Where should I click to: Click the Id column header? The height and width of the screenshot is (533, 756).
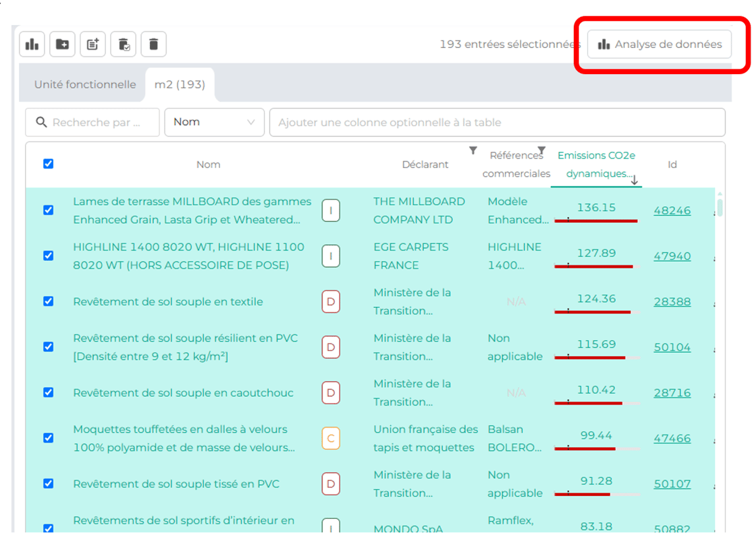click(672, 165)
